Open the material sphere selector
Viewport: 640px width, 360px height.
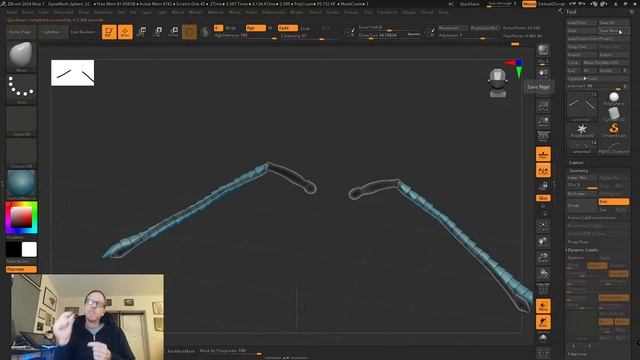pos(21,184)
